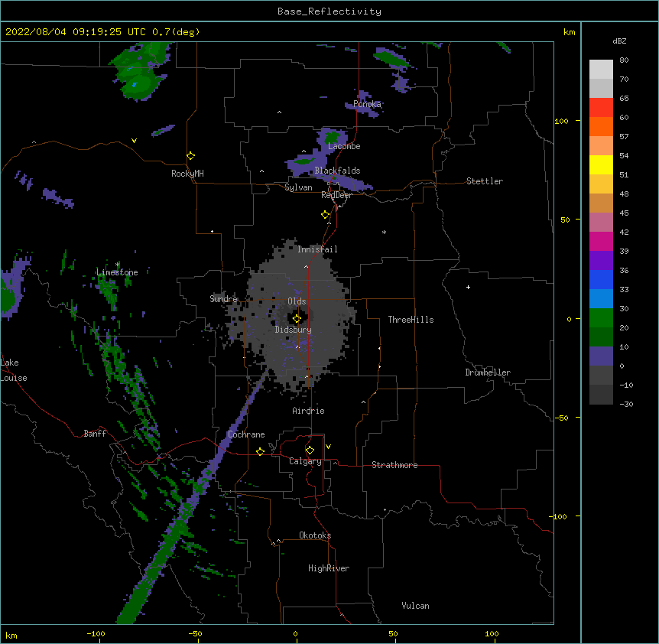Click the Sylvan town label

pos(298,187)
